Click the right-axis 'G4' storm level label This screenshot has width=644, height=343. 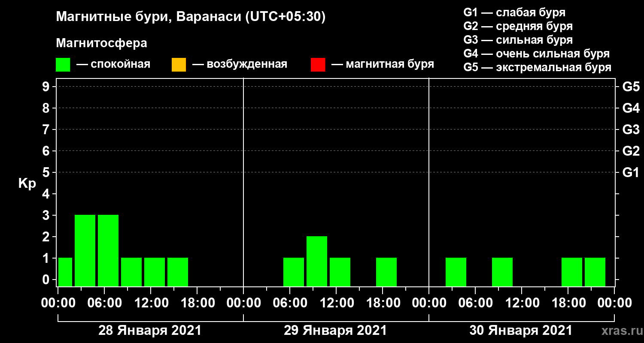point(631,108)
